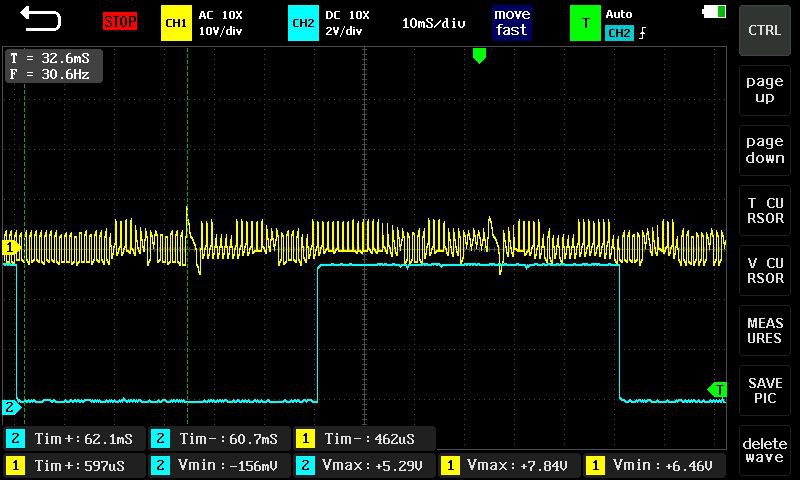Select the CH1 Tim+ 597uS measurement
The height and width of the screenshot is (480, 800).
coord(75,465)
